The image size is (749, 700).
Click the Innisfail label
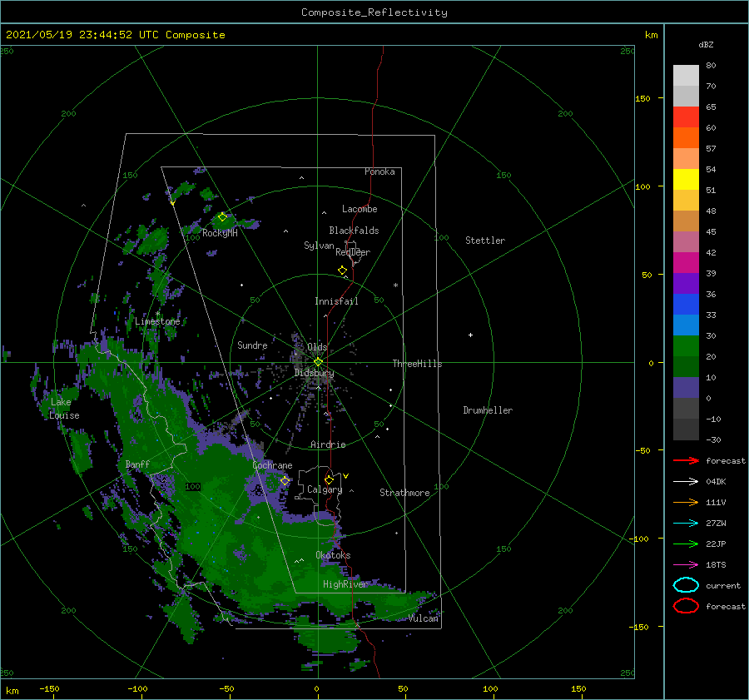click(x=336, y=301)
